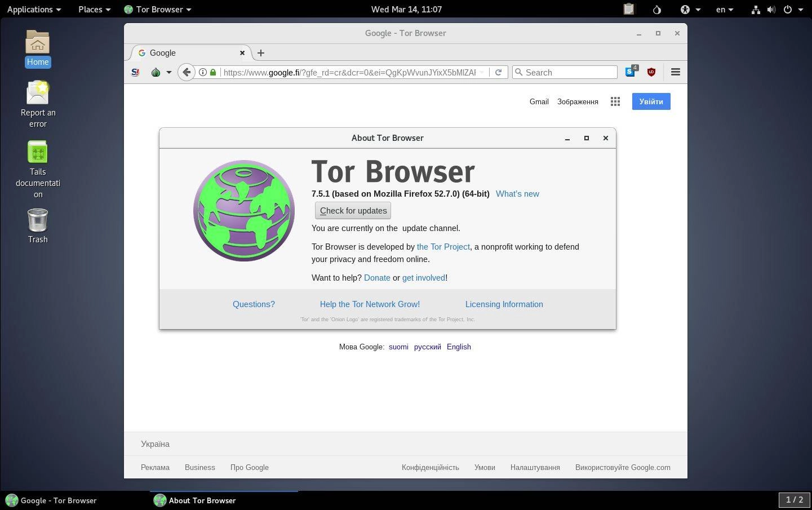This screenshot has height=510, width=812.
Task: Switch to About Tor Browser in taskbar
Action: (x=224, y=500)
